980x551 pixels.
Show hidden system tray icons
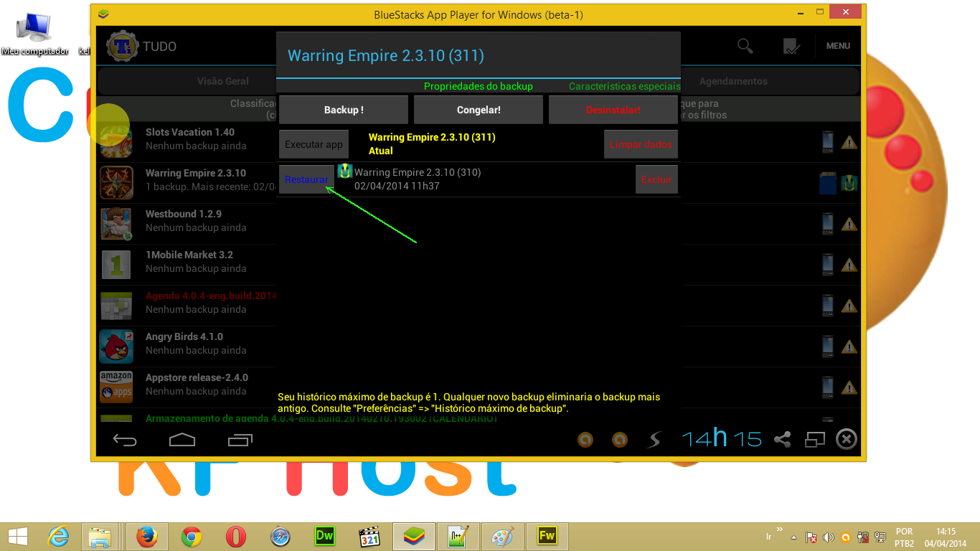click(x=793, y=537)
